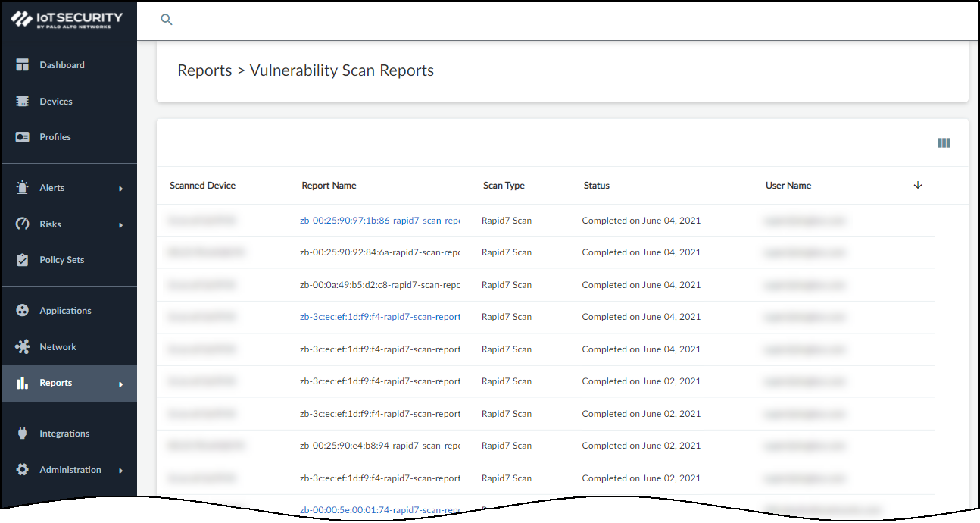Screen dimensions: 980x523
Task: Toggle sort order using down arrow
Action: tap(918, 186)
